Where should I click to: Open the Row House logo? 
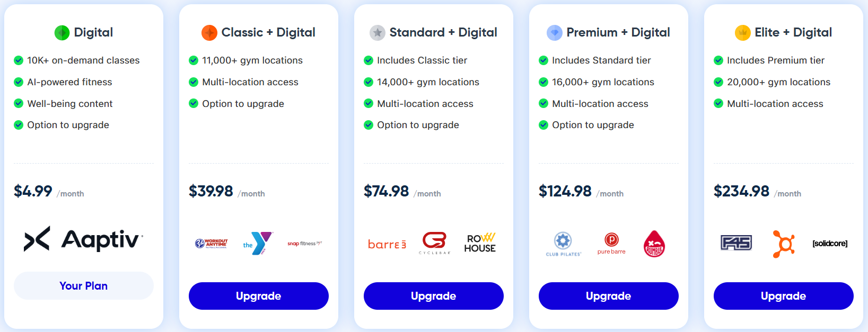pyautogui.click(x=480, y=243)
